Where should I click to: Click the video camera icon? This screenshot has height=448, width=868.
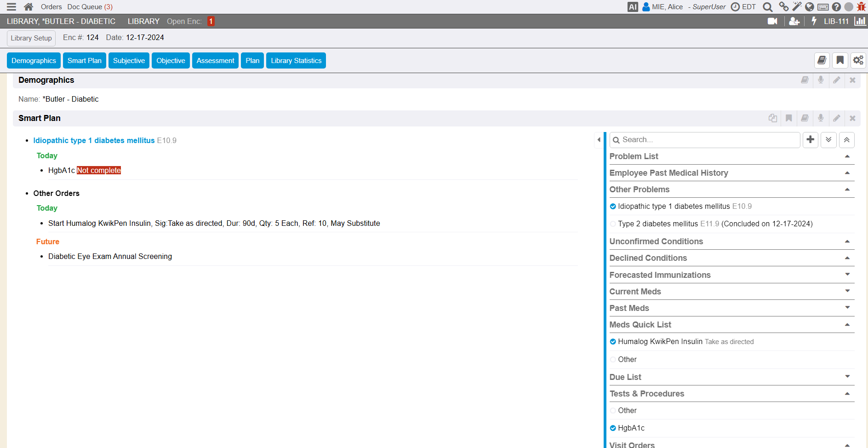[x=772, y=21]
